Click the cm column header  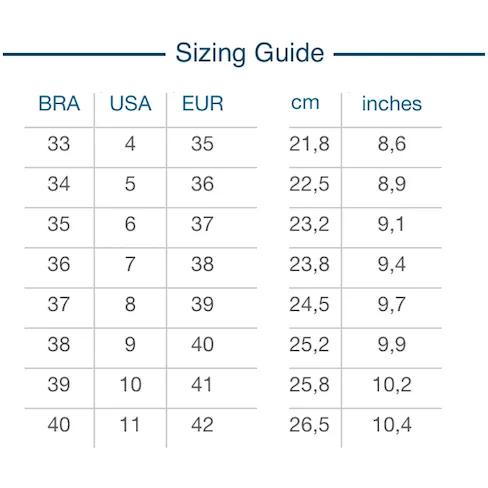pos(305,103)
